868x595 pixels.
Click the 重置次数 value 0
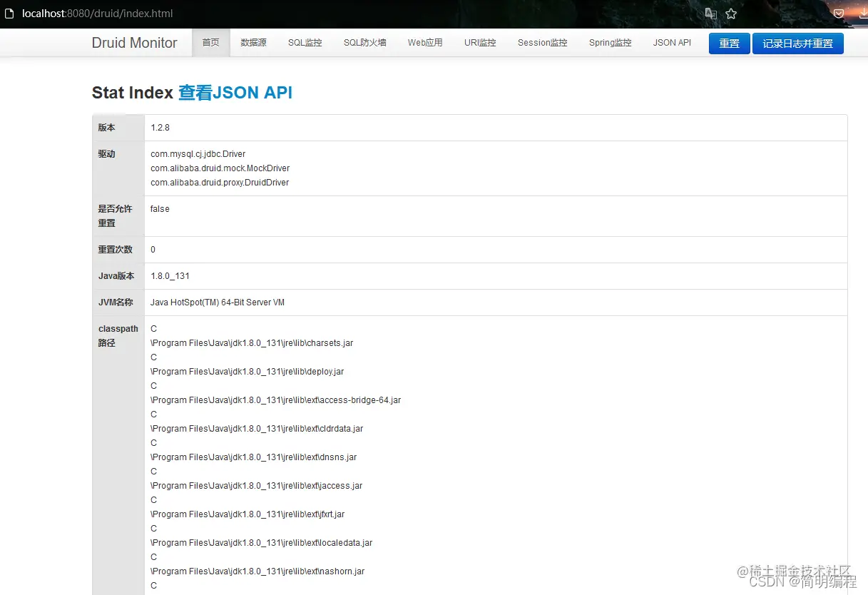pos(153,250)
